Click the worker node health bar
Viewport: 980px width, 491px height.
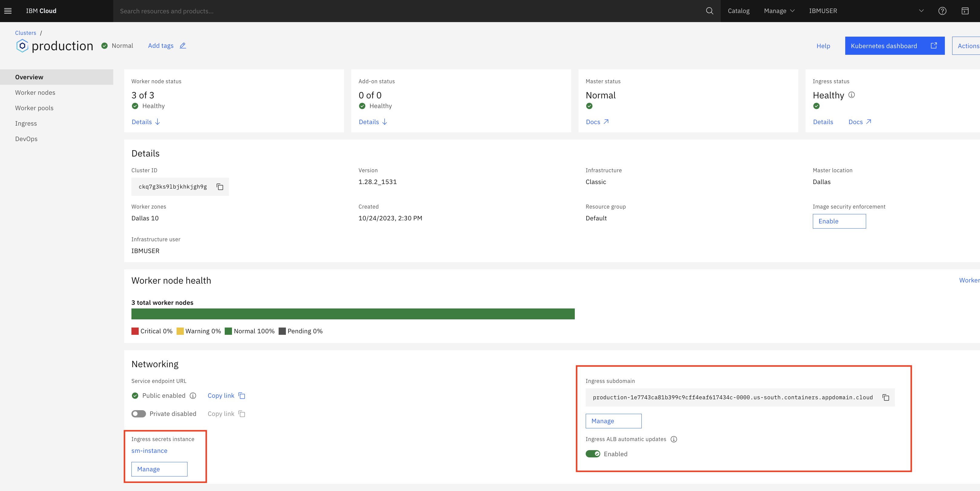(353, 314)
